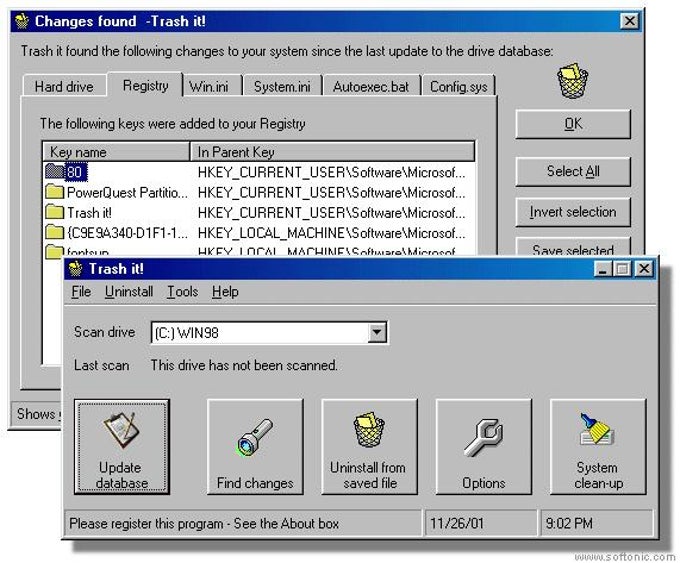
Task: Expand the Scan drive dropdown arrow
Action: 376,333
